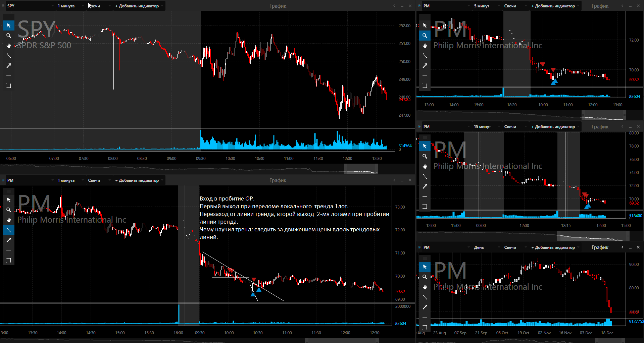This screenshot has height=343, width=644.
Task: Choose the hand tool in PM 5-minute chart
Action: click(x=425, y=46)
